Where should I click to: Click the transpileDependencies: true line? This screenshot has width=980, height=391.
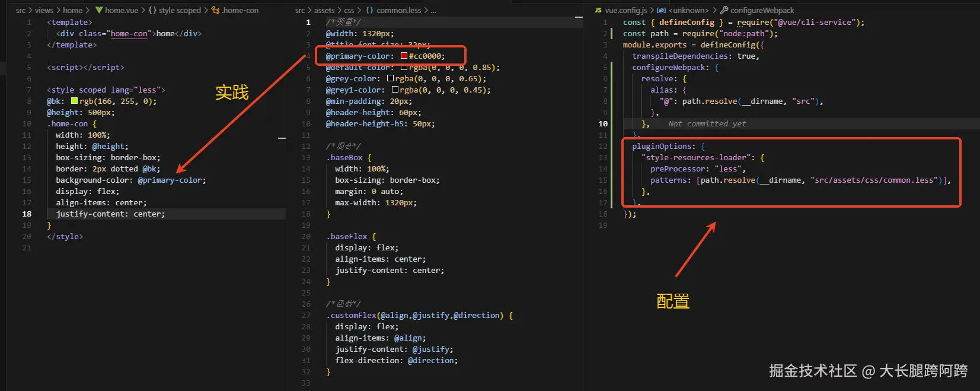695,56
